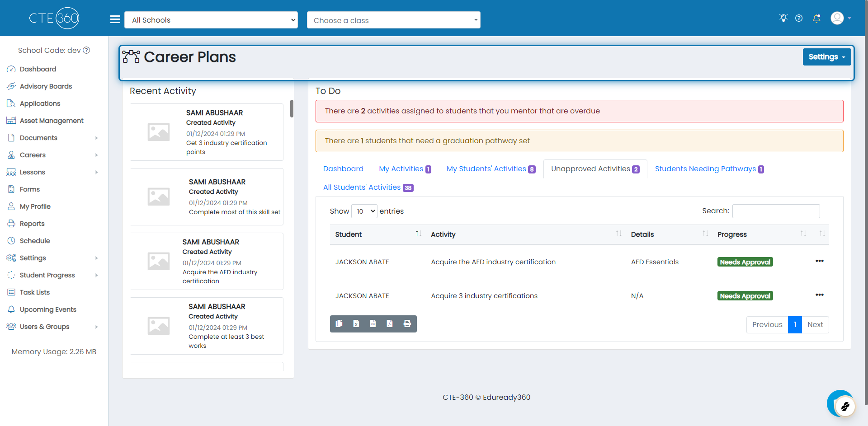Click the School Code help icon

(86, 50)
